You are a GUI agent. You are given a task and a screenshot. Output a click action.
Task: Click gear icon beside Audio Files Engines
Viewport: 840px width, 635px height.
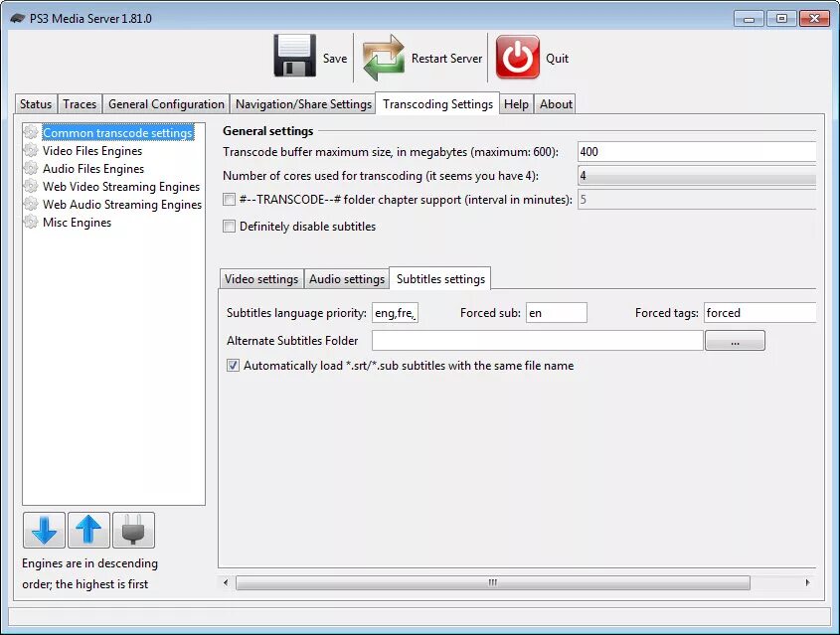point(31,168)
